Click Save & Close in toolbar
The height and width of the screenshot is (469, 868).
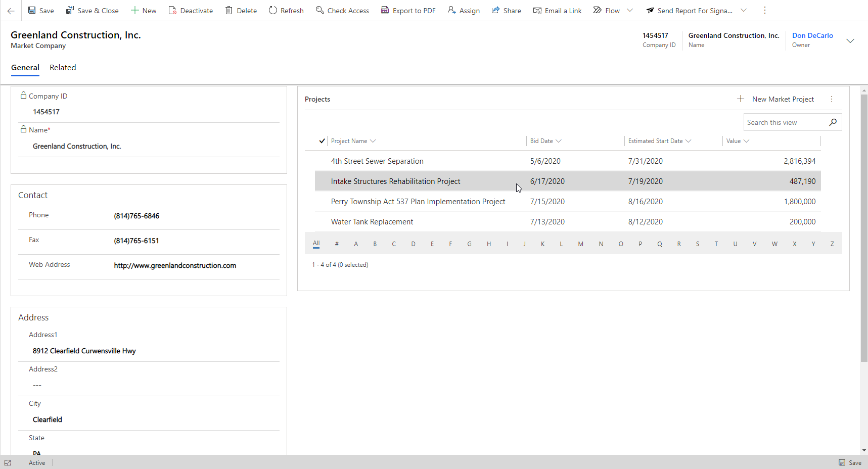[92, 11]
